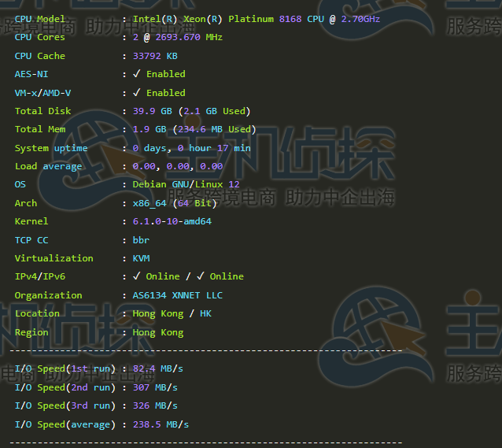Click the Total Mem label
The width and height of the screenshot is (502, 448).
40,129
